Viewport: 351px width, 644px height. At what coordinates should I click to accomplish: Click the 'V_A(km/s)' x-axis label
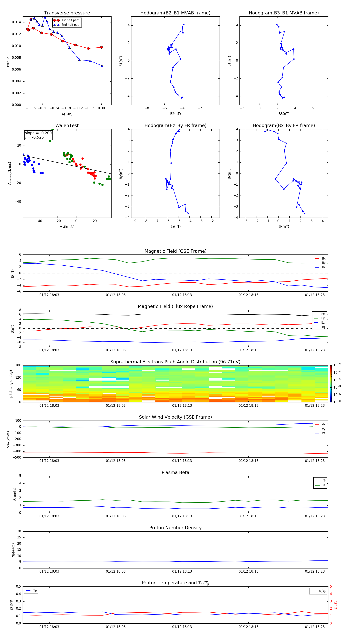coord(67,227)
